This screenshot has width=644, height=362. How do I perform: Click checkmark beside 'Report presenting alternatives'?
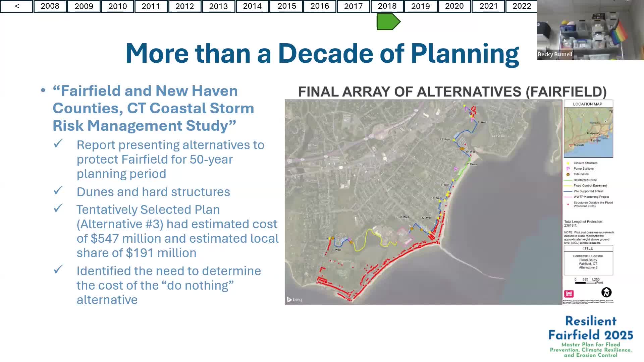click(x=58, y=144)
